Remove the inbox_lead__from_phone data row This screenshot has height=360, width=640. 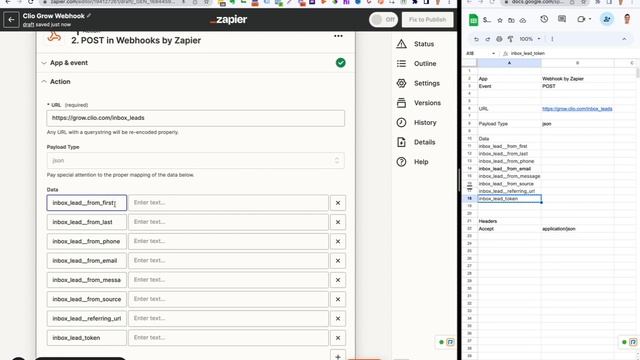(x=338, y=241)
